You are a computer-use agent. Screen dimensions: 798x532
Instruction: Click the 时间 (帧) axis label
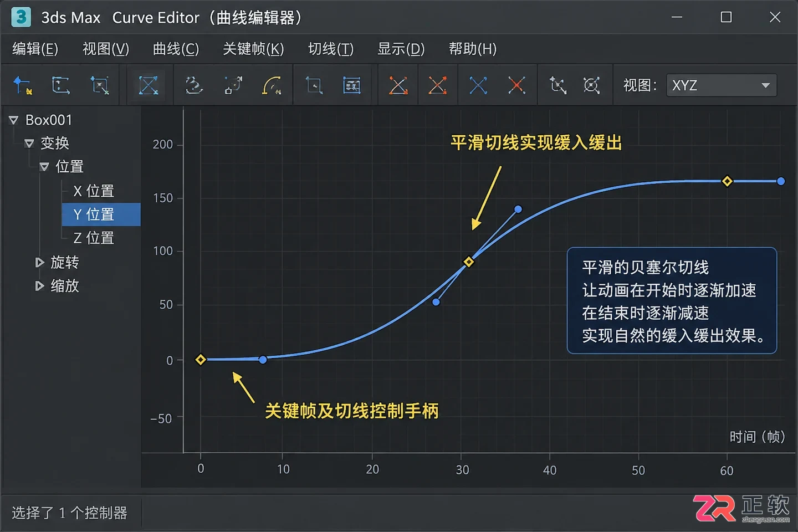click(x=757, y=437)
